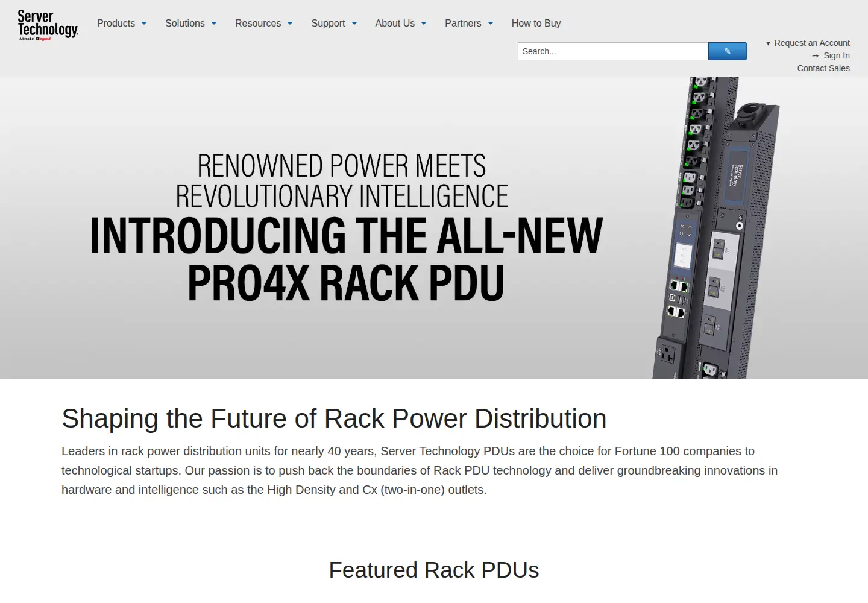Click the Sign In link
This screenshot has height=603, width=868.
tap(837, 55)
